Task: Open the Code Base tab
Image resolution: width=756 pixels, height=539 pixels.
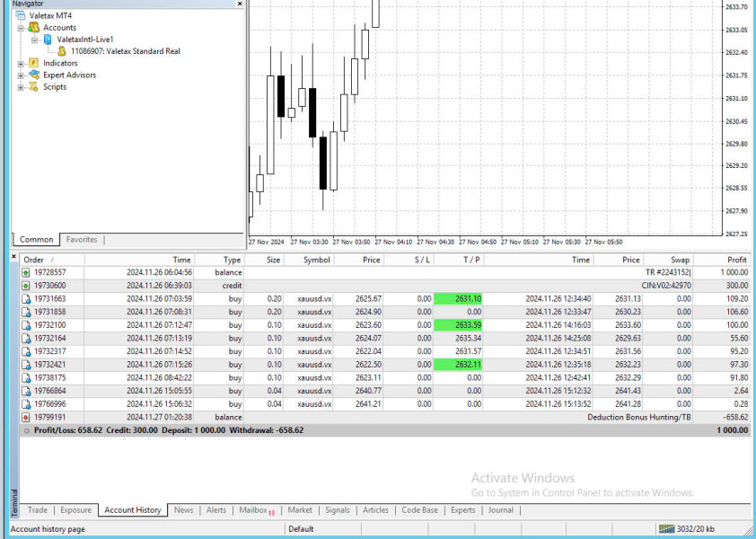Action: [x=419, y=510]
